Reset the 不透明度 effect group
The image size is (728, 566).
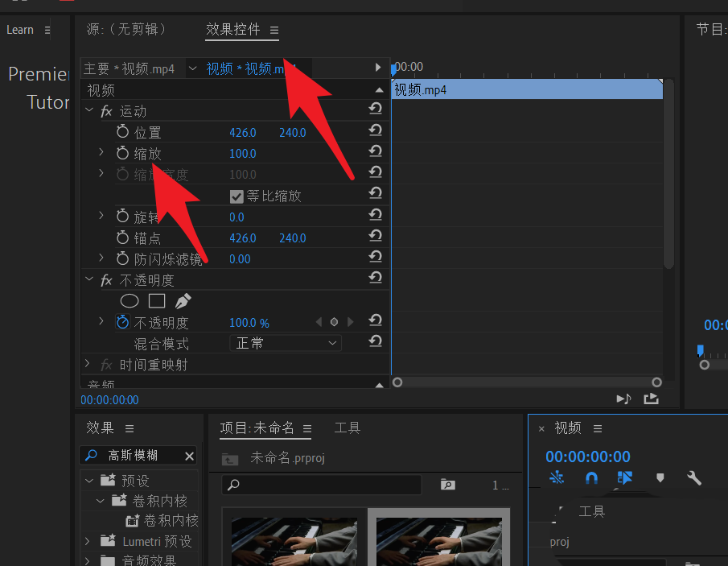tap(375, 278)
